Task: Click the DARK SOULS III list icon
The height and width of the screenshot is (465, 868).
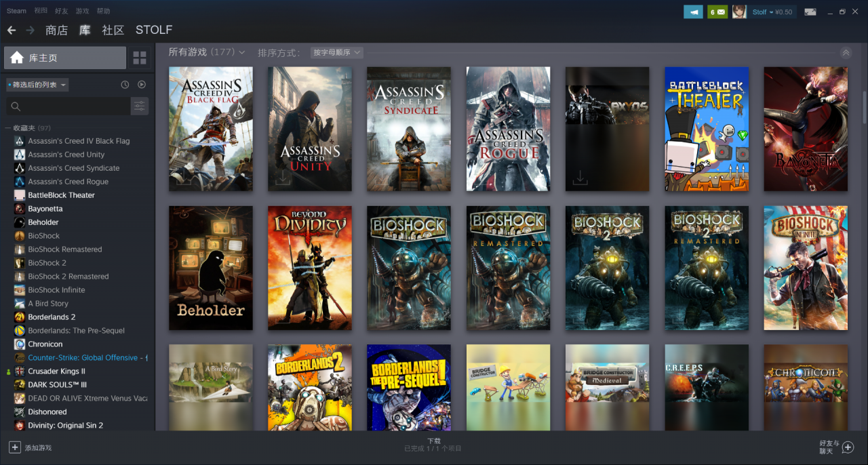Action: [20, 385]
